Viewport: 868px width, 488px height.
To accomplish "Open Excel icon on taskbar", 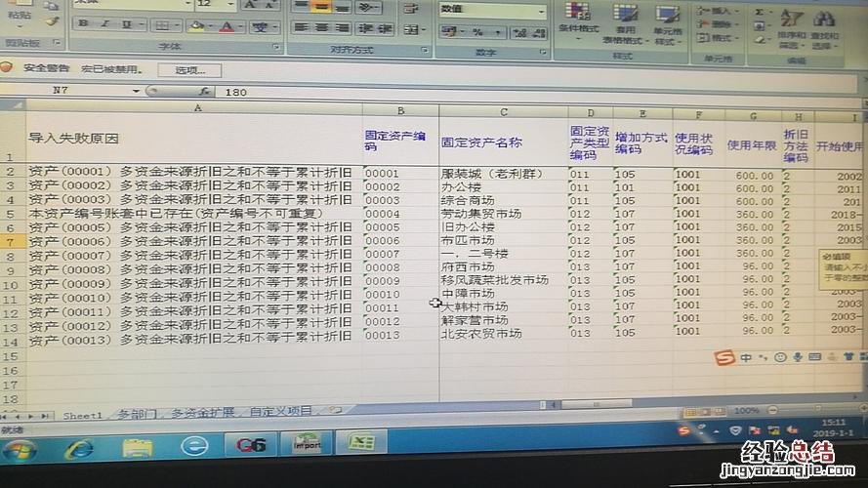I will point(361,442).
